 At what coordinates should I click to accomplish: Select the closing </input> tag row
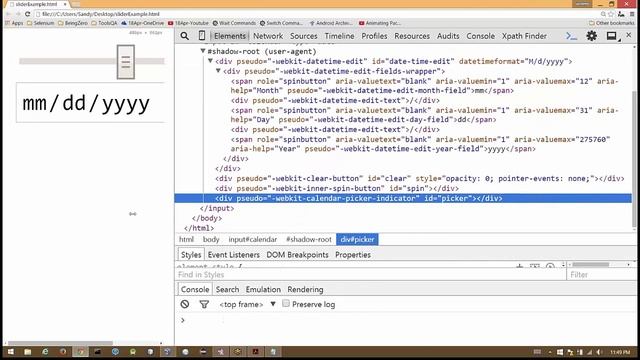[217, 208]
